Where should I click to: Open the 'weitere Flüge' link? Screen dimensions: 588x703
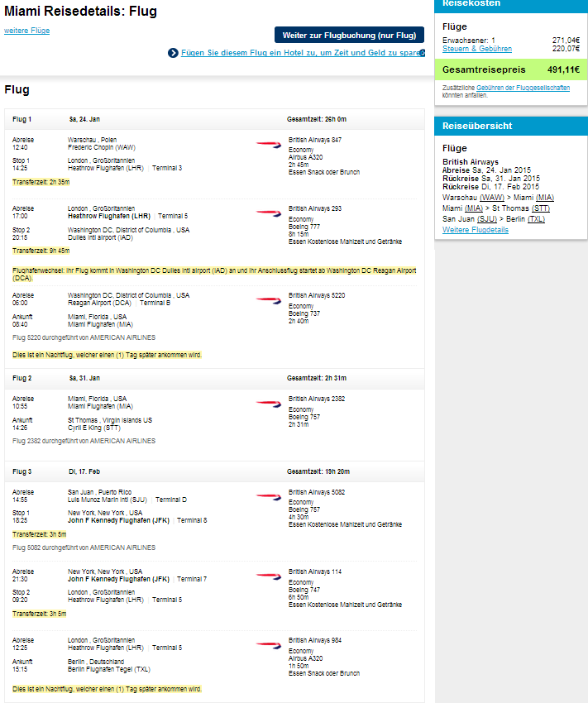[x=27, y=31]
